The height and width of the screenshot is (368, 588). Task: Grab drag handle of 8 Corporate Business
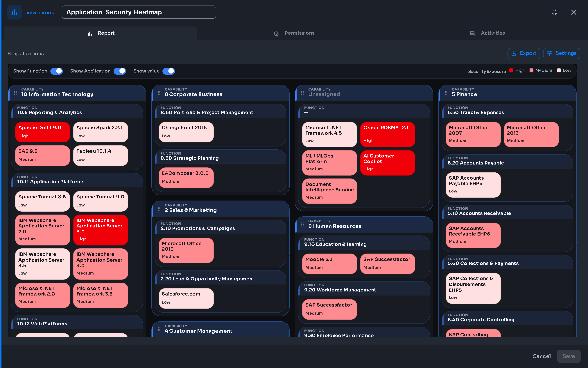coord(159,93)
